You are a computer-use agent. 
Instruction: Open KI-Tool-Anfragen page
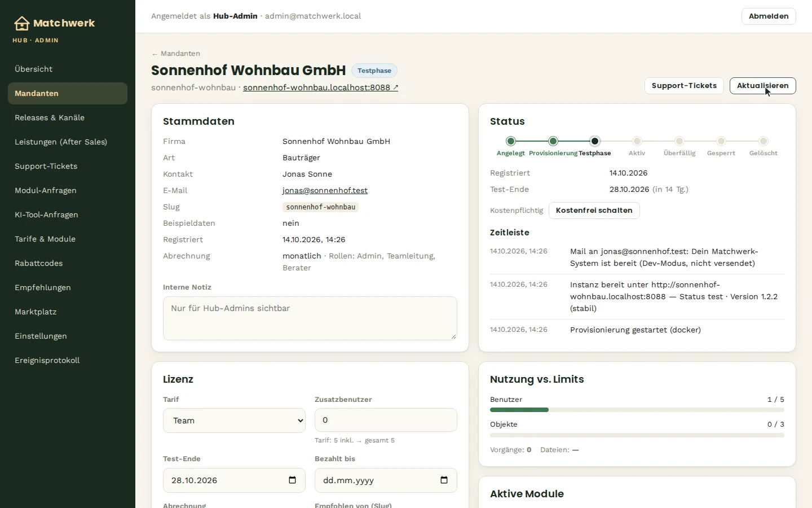coord(68,214)
